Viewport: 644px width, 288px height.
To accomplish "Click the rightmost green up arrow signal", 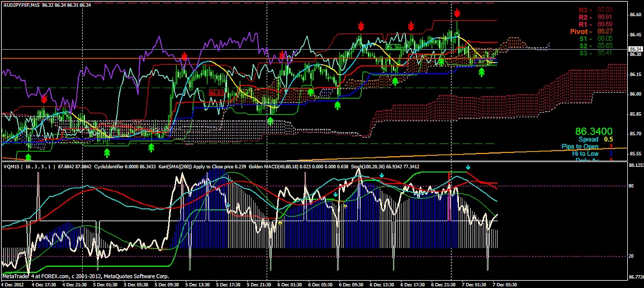I will point(482,71).
